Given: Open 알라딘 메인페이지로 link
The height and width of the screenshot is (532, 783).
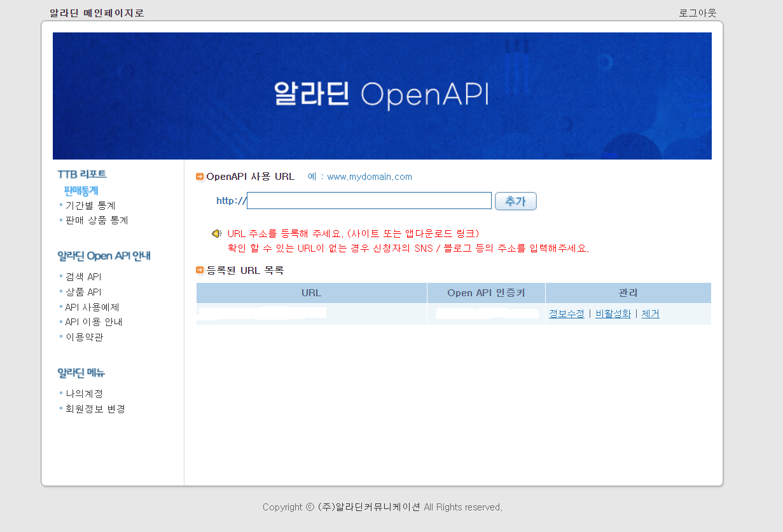Looking at the screenshot, I should point(97,13).
